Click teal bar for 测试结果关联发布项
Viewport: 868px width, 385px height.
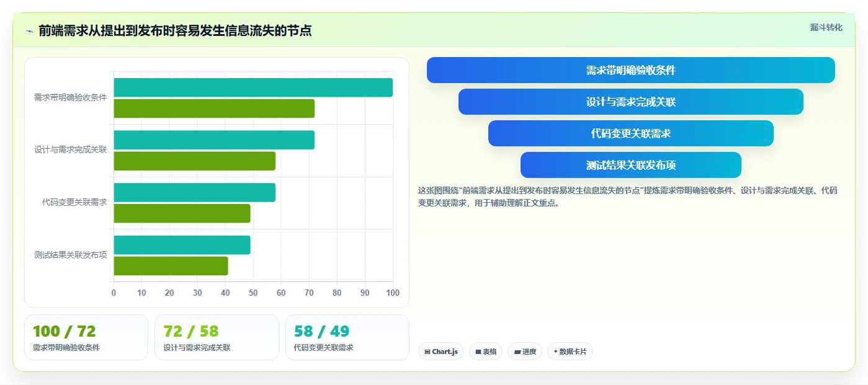point(182,245)
